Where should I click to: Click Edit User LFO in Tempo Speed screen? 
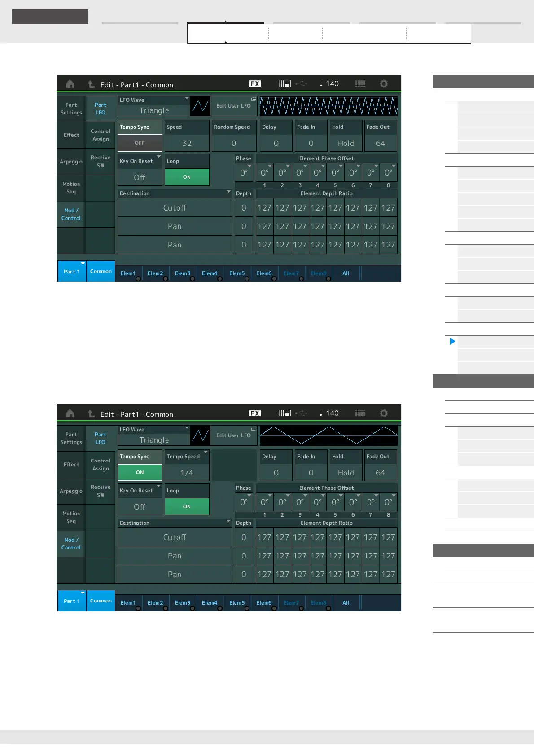[x=234, y=435]
